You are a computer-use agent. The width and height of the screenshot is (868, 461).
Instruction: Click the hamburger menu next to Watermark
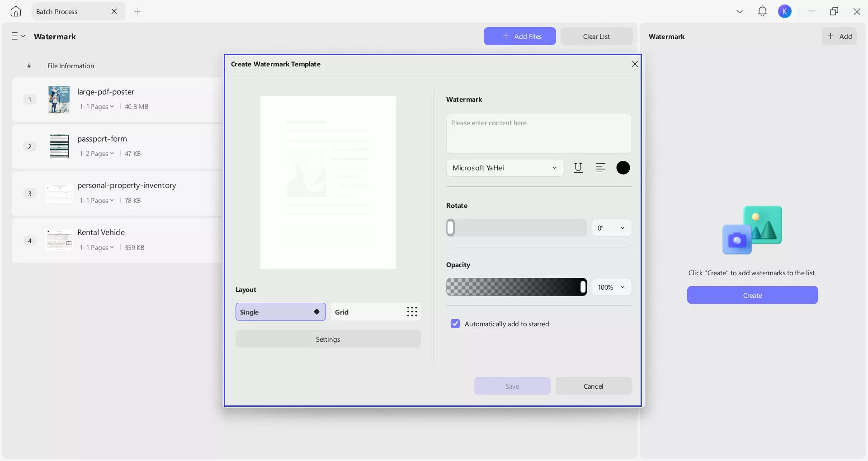(18, 36)
